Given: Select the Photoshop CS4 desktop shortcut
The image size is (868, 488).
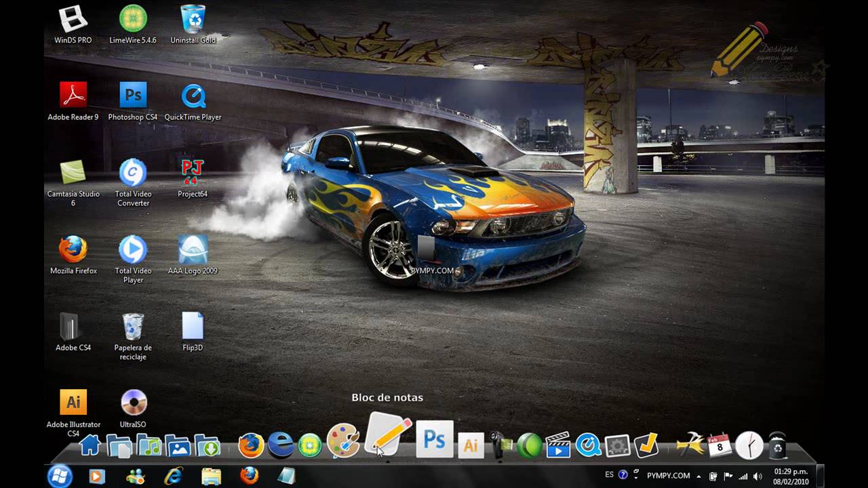Looking at the screenshot, I should (133, 101).
